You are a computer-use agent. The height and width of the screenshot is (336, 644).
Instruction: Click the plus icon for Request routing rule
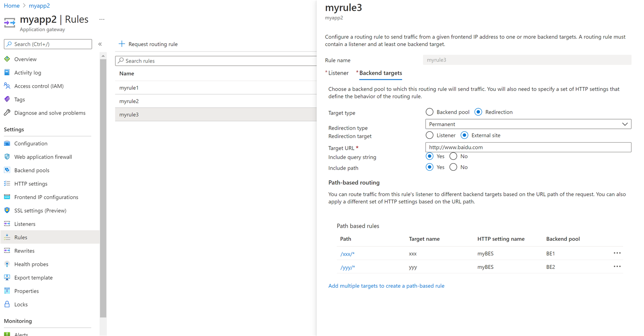tap(122, 44)
